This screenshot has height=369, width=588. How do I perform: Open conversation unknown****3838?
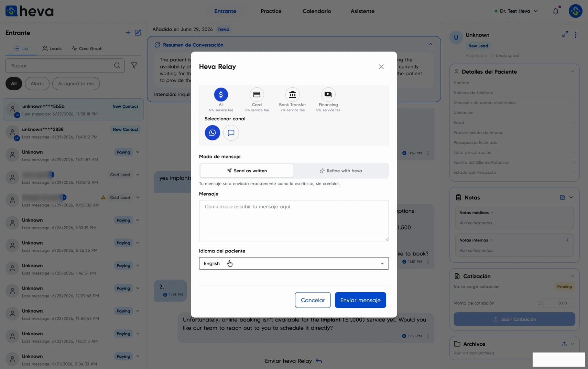[73, 133]
